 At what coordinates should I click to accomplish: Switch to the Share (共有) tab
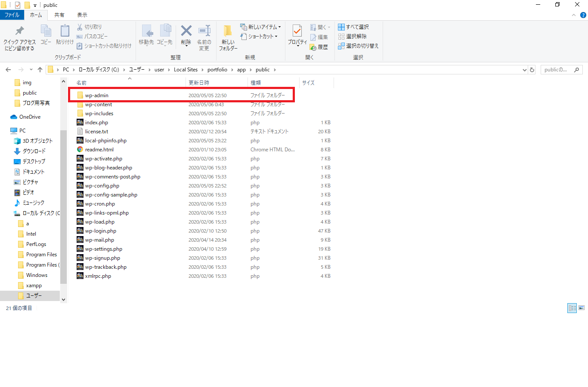pos(59,15)
